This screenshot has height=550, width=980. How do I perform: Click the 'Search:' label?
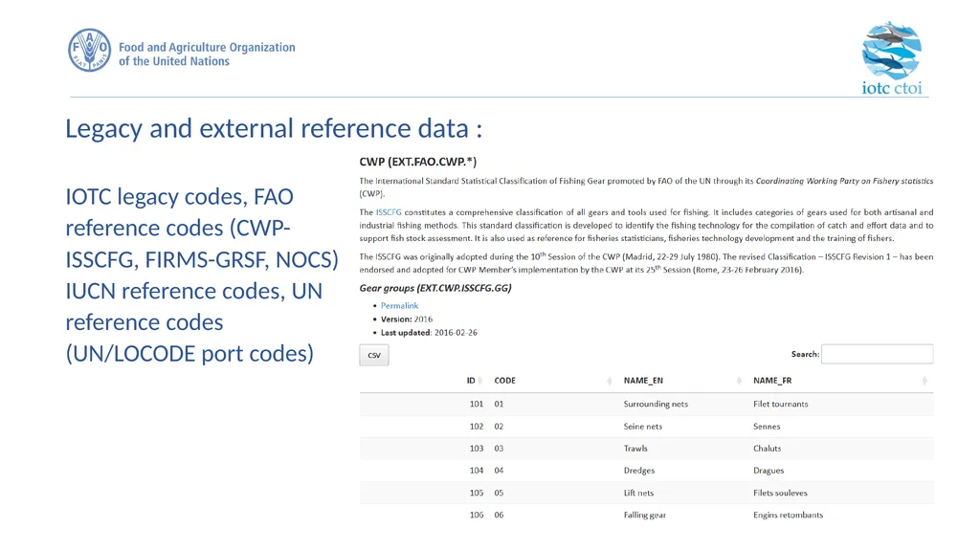point(805,354)
